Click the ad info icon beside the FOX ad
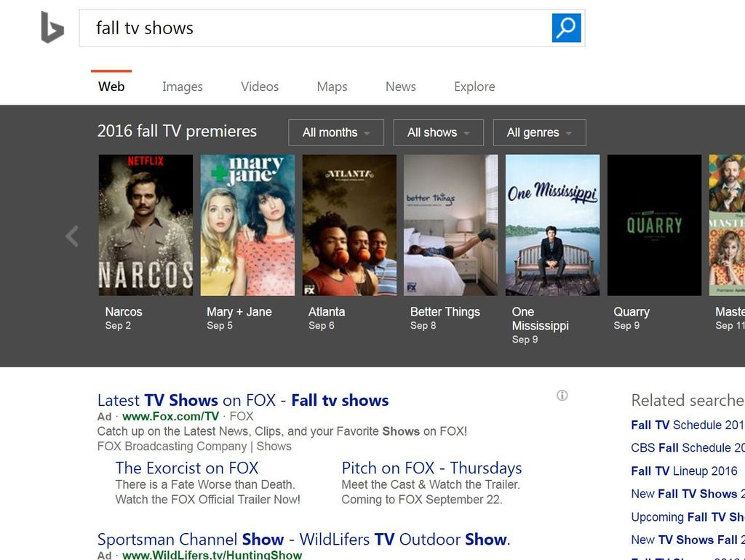The width and height of the screenshot is (745, 560). click(562, 395)
